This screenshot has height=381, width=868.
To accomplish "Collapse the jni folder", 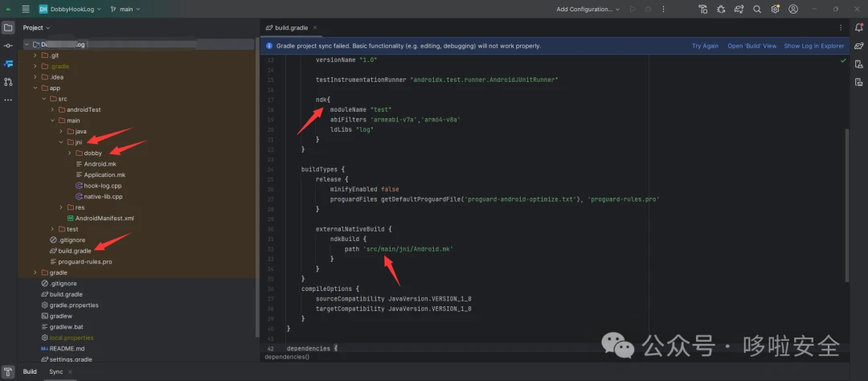I will 62,142.
